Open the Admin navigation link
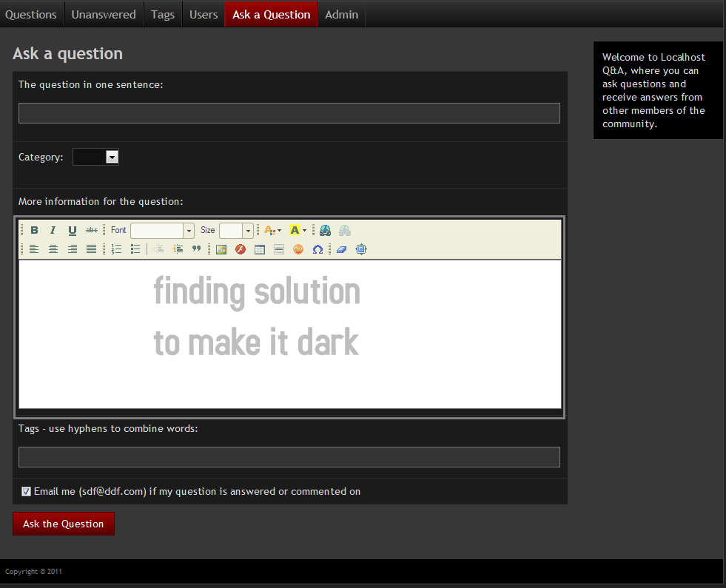This screenshot has height=588, width=726. [341, 14]
